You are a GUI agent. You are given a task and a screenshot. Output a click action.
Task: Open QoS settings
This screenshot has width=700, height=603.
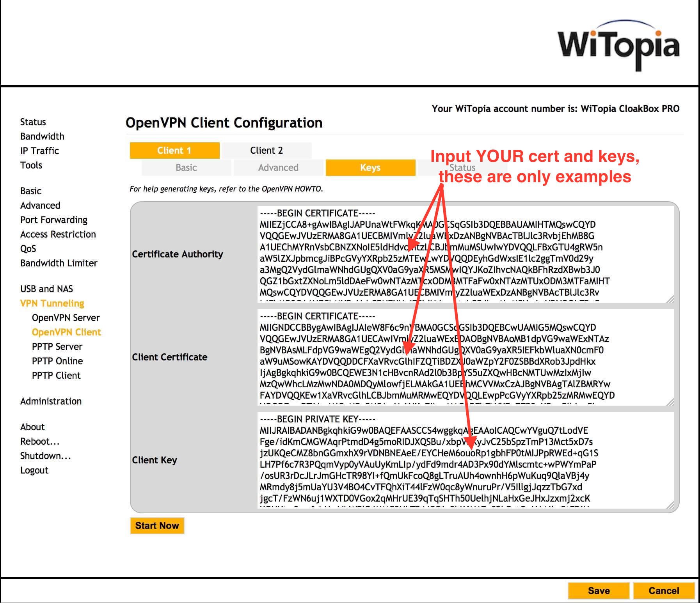click(x=28, y=249)
